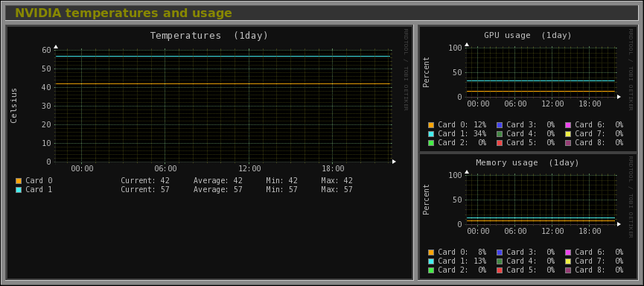Click Card 1 Max: 57 temperature value

coord(337,190)
